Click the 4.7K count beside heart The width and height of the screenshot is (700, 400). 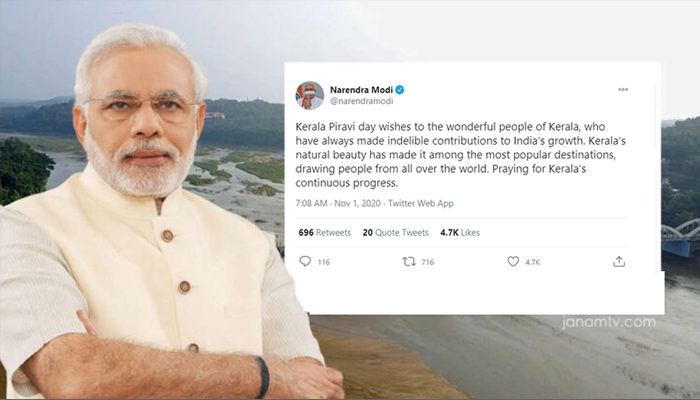click(533, 262)
